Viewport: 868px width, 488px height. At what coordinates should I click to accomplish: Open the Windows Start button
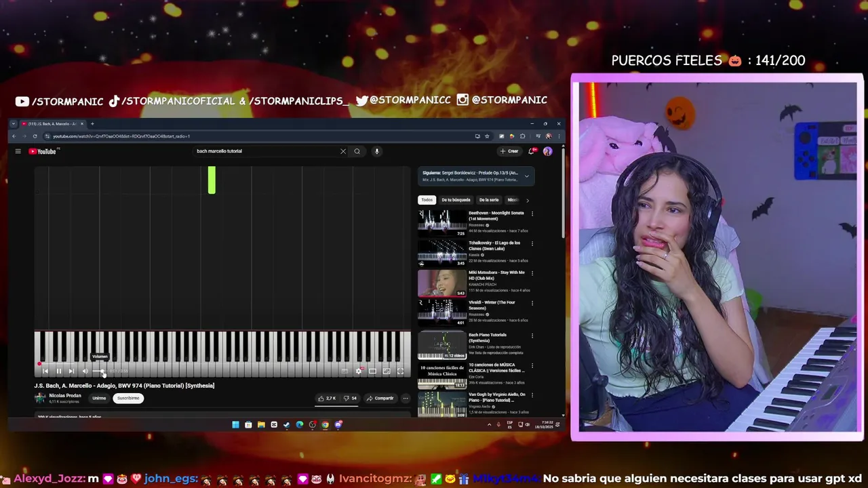click(235, 425)
